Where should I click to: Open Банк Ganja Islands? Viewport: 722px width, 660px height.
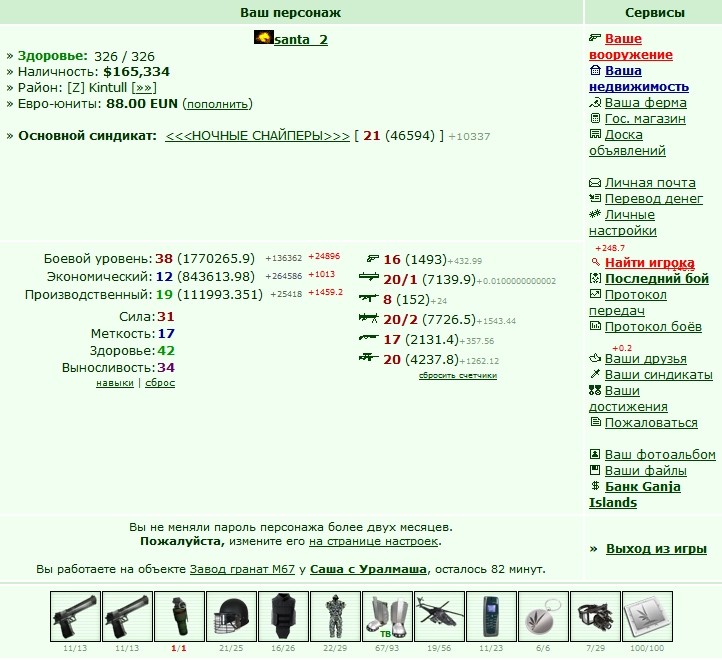click(x=635, y=495)
